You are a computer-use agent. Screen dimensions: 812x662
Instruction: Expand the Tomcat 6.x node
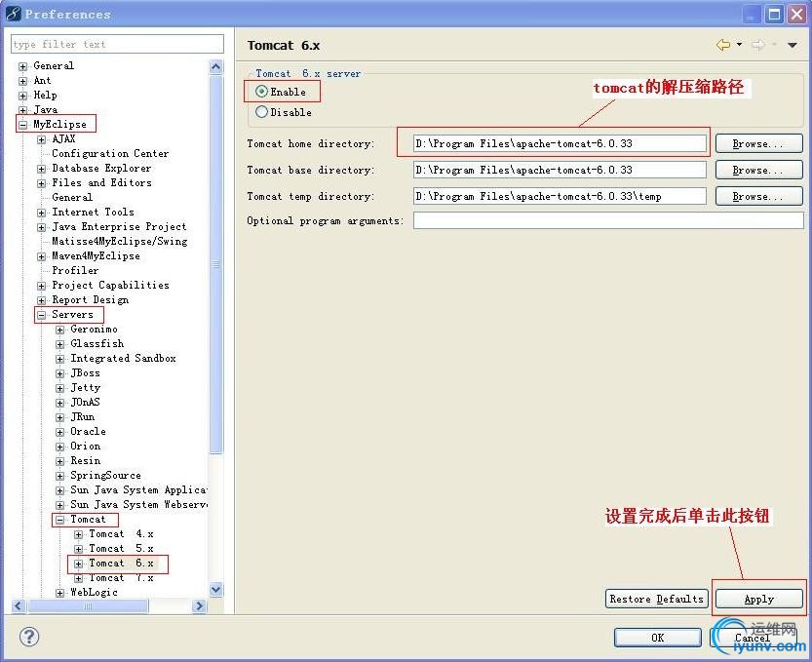tap(79, 564)
